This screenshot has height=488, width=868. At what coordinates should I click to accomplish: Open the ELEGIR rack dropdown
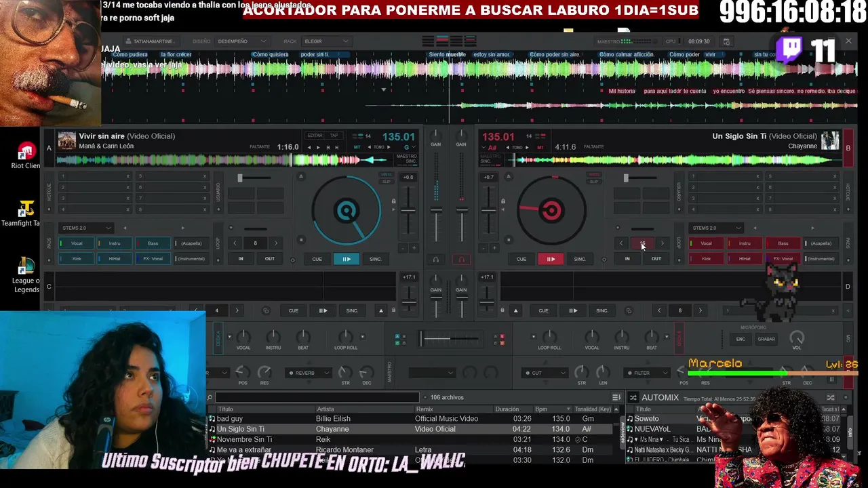point(325,41)
